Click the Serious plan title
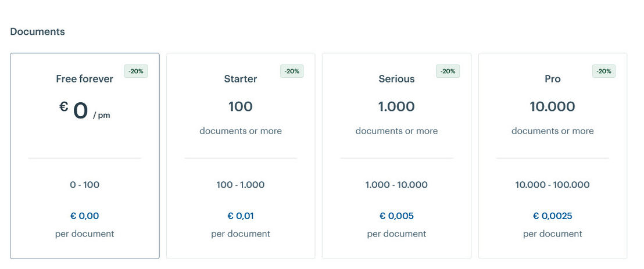The height and width of the screenshot is (269, 644). point(397,79)
